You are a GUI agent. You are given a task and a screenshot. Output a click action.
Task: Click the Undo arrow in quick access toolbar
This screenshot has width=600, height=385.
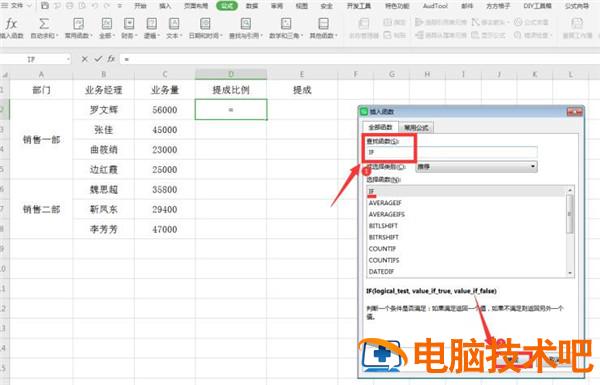click(x=95, y=6)
